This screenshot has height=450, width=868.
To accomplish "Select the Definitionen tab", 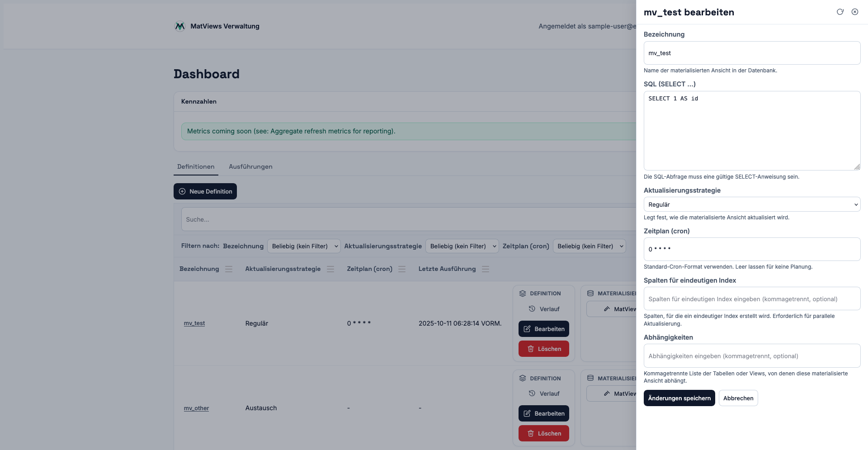I will tap(196, 167).
